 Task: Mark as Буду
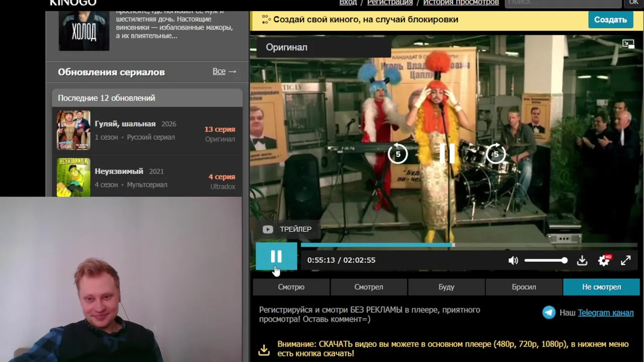click(x=446, y=287)
